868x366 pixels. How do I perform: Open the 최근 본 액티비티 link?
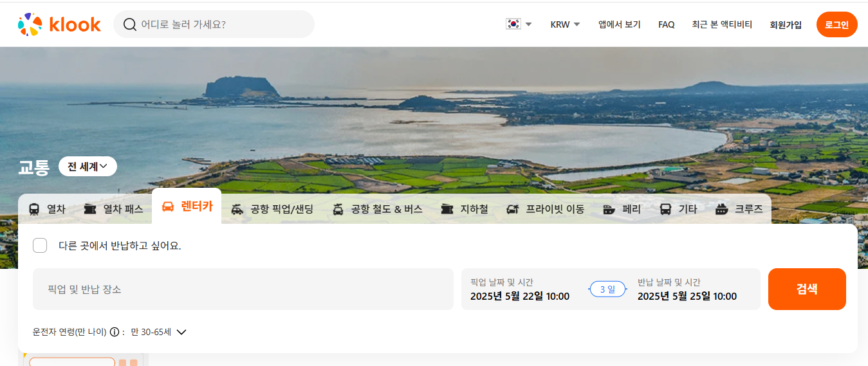(722, 24)
